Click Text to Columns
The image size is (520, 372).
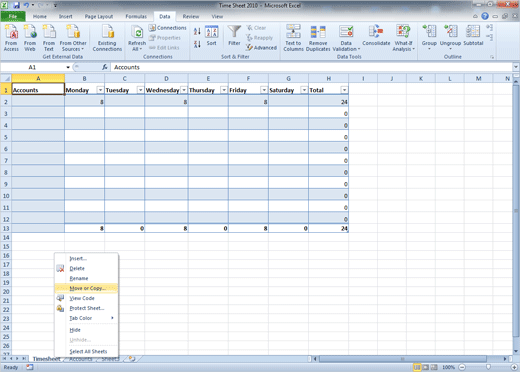point(293,38)
